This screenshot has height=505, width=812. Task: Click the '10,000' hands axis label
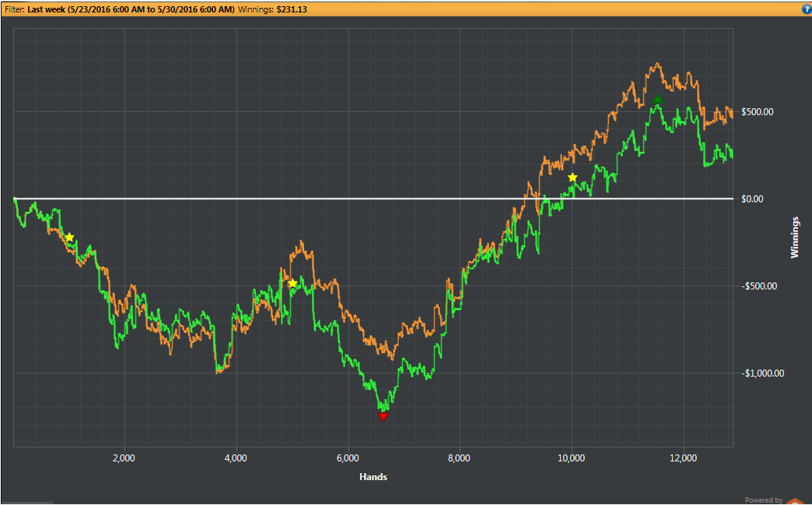pyautogui.click(x=571, y=458)
